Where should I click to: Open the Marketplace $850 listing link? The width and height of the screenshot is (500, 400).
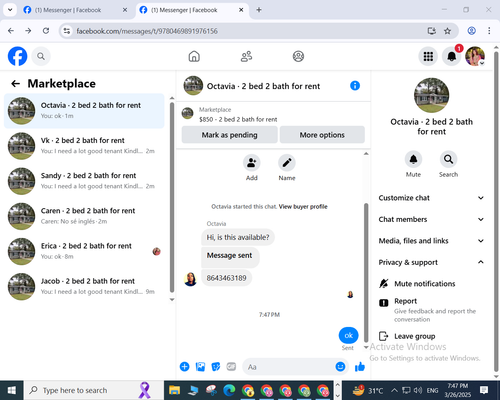[x=238, y=119]
